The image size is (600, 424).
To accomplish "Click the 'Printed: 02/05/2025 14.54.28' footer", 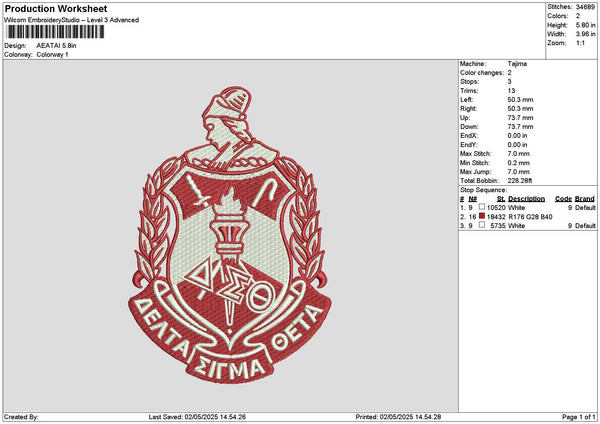I will (x=398, y=417).
